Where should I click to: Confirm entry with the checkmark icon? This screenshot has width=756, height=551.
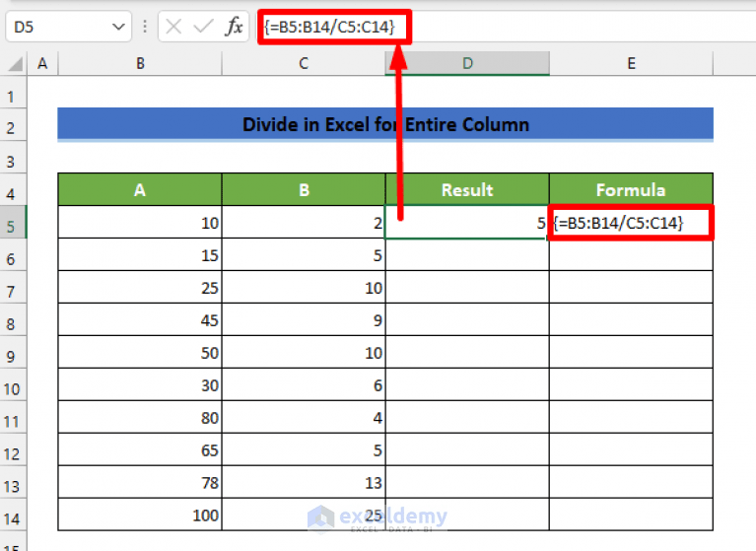(x=203, y=27)
